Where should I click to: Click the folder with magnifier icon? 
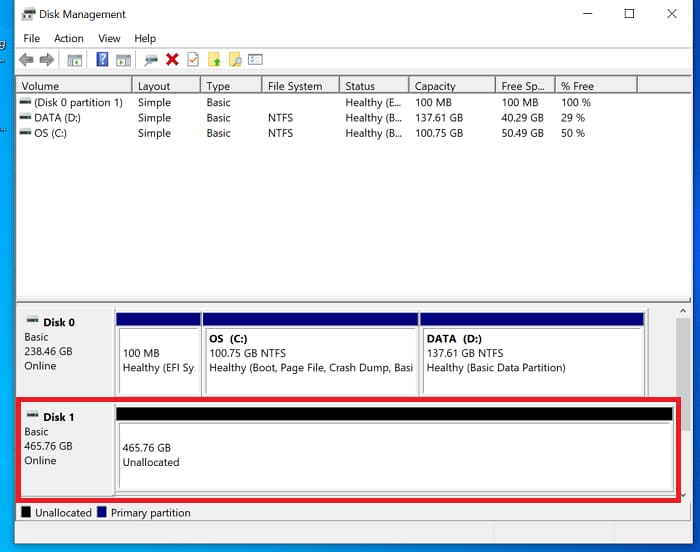pyautogui.click(x=235, y=60)
